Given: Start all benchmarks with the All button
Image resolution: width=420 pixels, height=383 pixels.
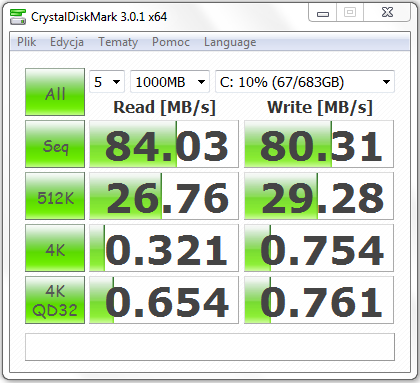Looking at the screenshot, I should tap(55, 92).
